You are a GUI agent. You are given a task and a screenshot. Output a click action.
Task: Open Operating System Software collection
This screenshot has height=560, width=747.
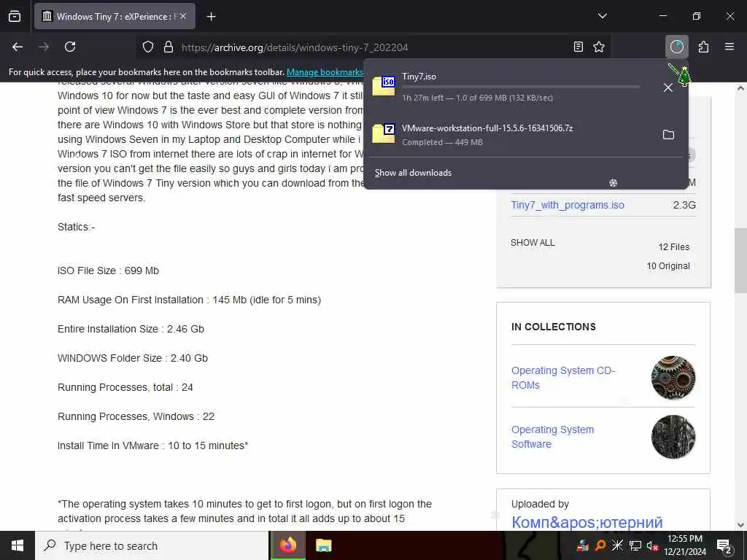pos(553,437)
